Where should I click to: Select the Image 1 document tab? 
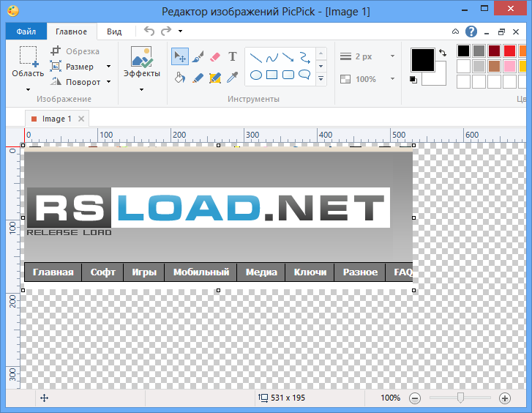click(x=56, y=119)
